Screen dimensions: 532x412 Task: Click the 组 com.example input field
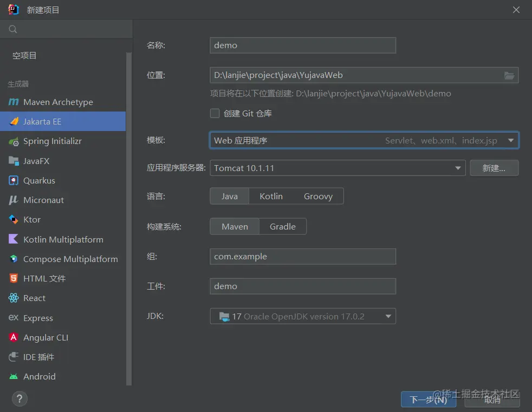pos(303,257)
